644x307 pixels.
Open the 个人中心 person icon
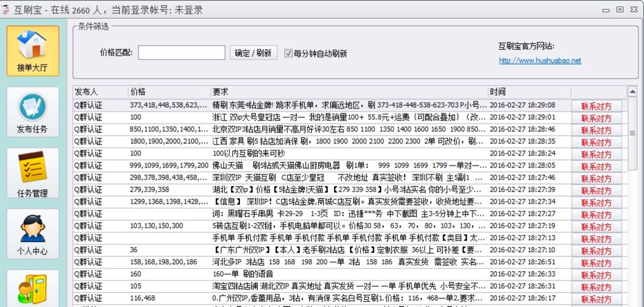coord(32,233)
